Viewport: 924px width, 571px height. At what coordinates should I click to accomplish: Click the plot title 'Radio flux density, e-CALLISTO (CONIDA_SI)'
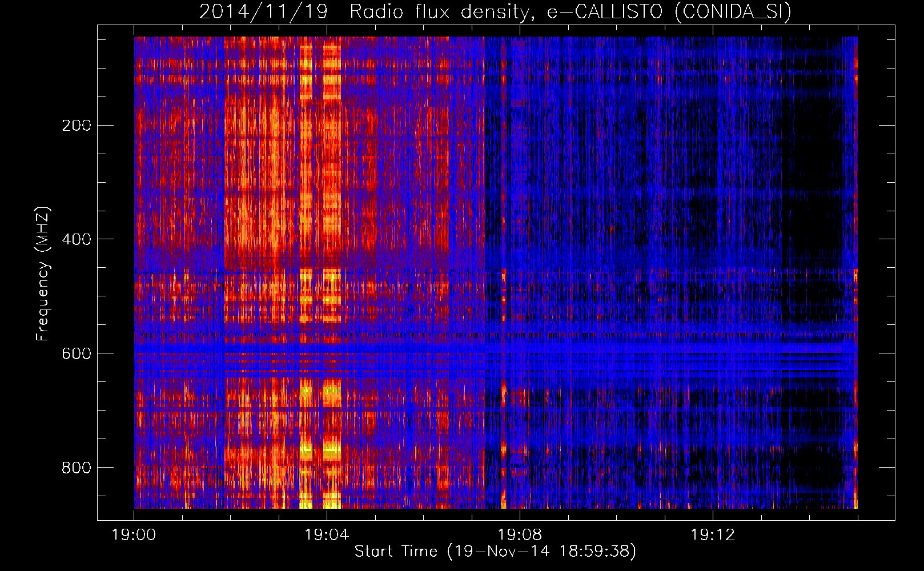click(x=571, y=12)
